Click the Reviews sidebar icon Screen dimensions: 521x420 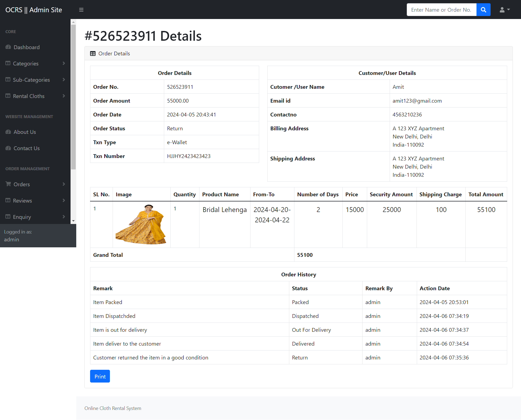(x=8, y=200)
